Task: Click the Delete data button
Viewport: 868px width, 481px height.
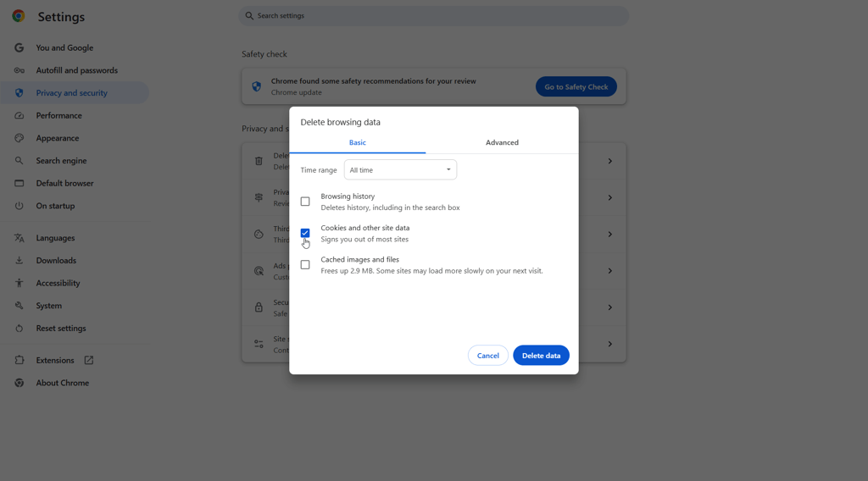Action: 541,356
